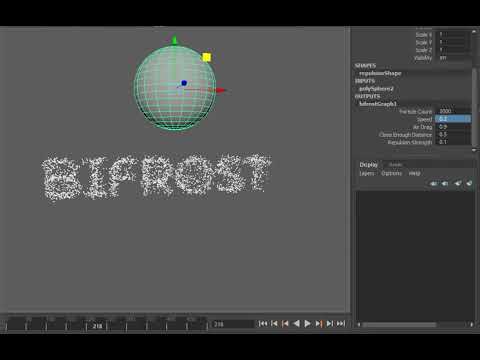480x360 pixels.
Task: Jump to next keyframe button
Action: tap(319, 323)
